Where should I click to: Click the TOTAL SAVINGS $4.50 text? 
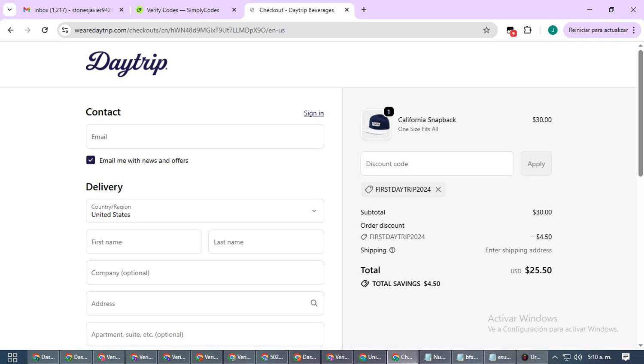click(x=406, y=284)
